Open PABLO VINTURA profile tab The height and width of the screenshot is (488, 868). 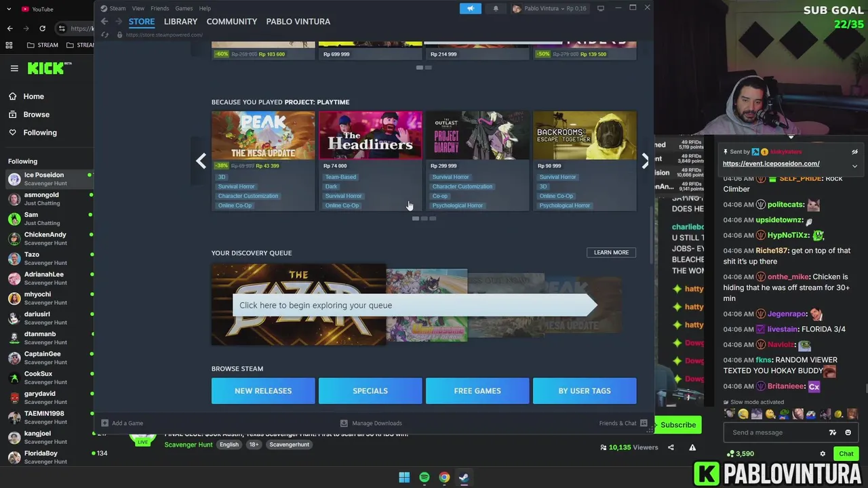[298, 22]
